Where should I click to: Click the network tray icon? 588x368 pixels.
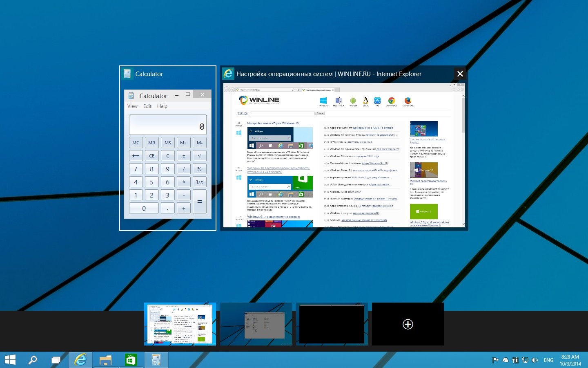tap(525, 360)
